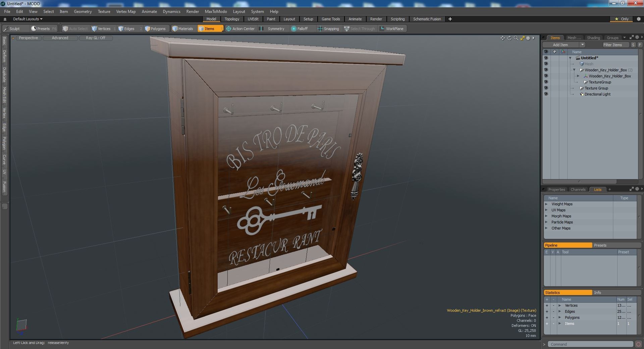
Task: Click the viewport rotate icon
Action: click(509, 38)
